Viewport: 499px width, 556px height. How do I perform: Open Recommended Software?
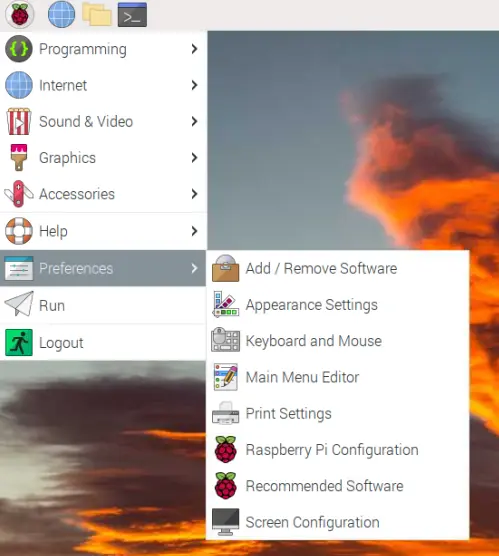(x=338, y=485)
